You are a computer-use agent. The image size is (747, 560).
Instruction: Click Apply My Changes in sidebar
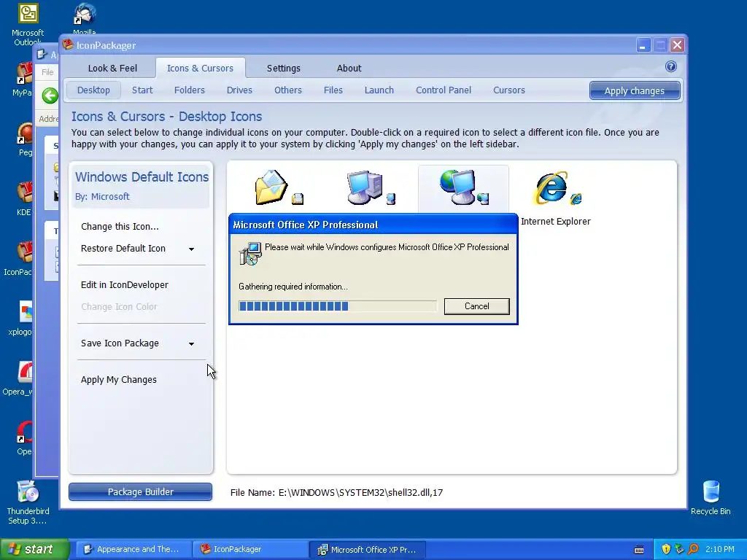click(x=119, y=379)
